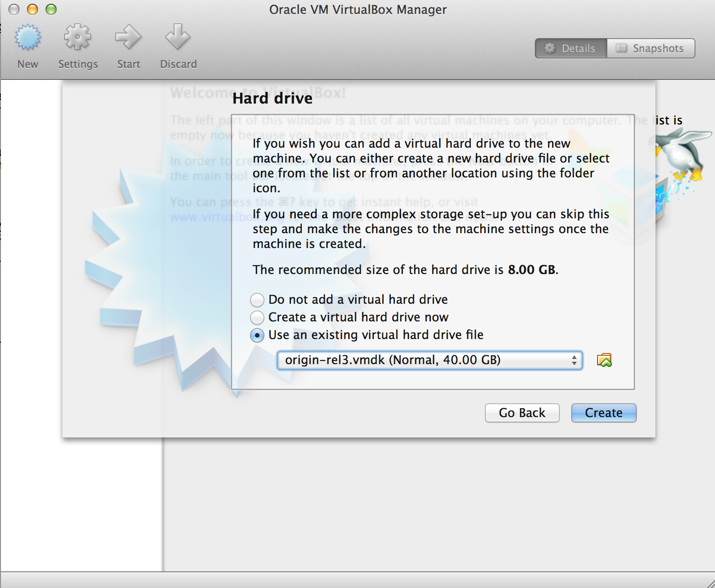Click the resize grip in window corner
The width and height of the screenshot is (715, 588).
(x=709, y=582)
